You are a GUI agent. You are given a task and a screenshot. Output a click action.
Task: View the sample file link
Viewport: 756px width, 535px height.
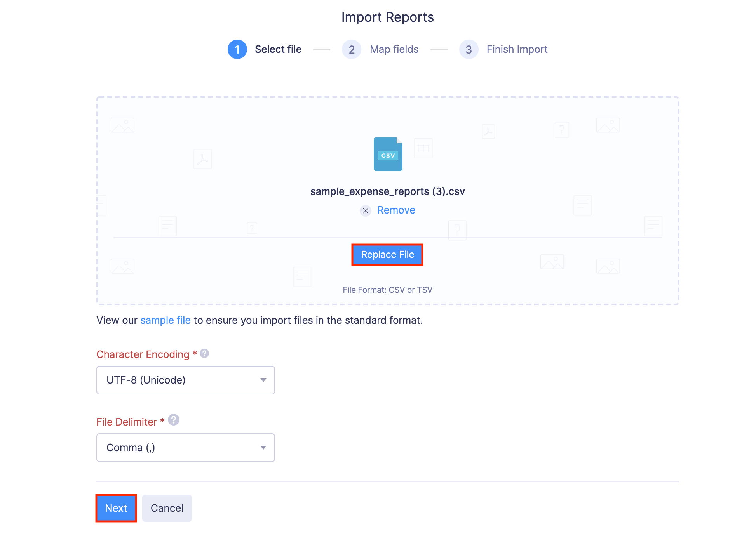[165, 320]
